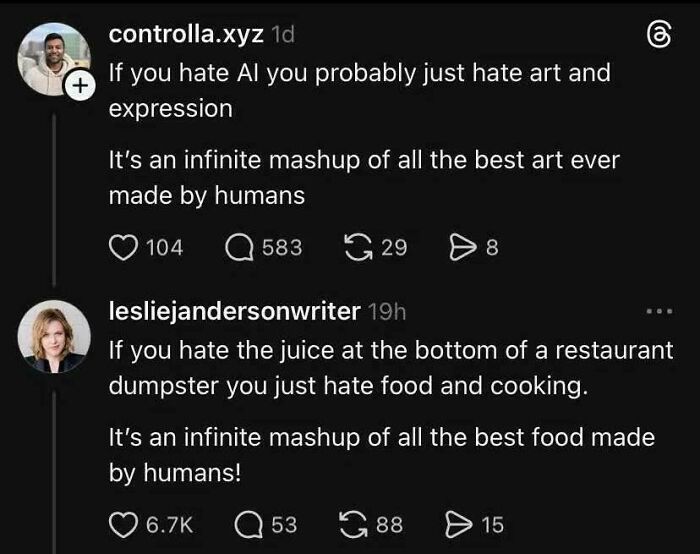Screen dimensions: 700x554
Task: Open reply text about restaurant dumpster juice
Action: coord(390,368)
